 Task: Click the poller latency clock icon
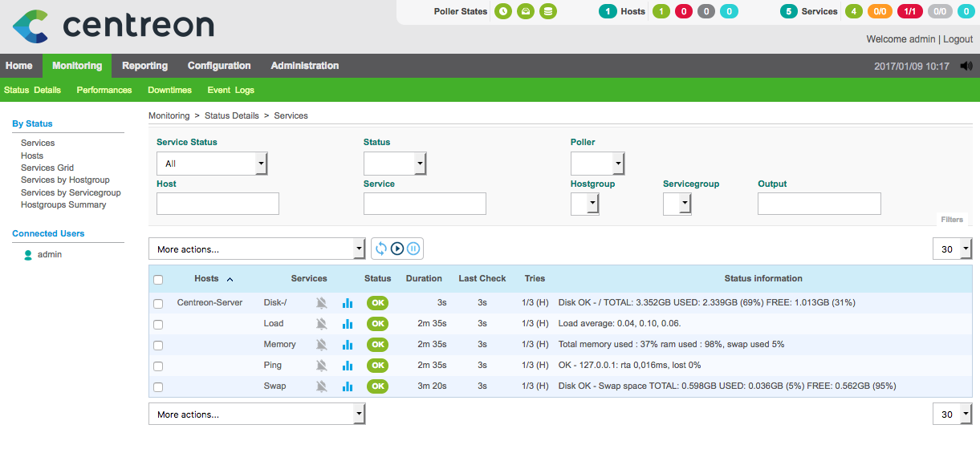point(502,11)
